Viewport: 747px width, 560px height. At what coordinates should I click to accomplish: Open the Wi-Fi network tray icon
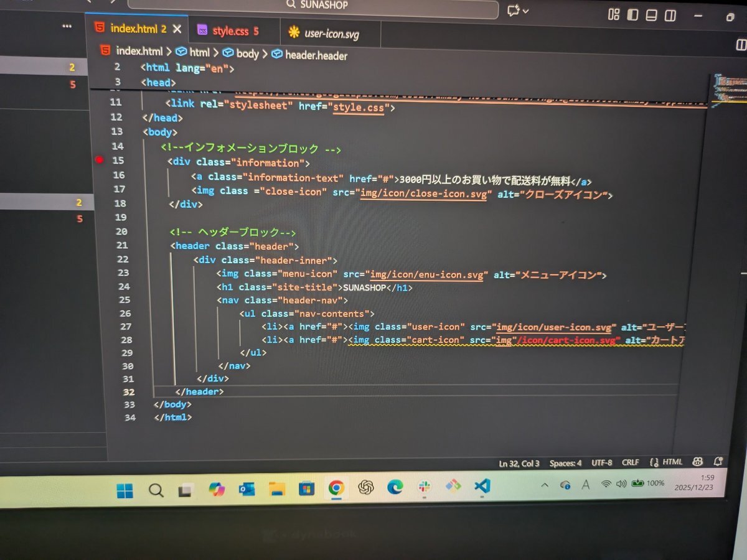coord(606,483)
